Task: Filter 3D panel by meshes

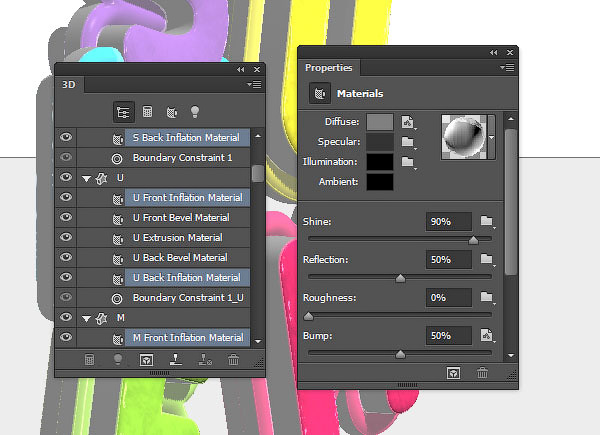Action: 147,112
